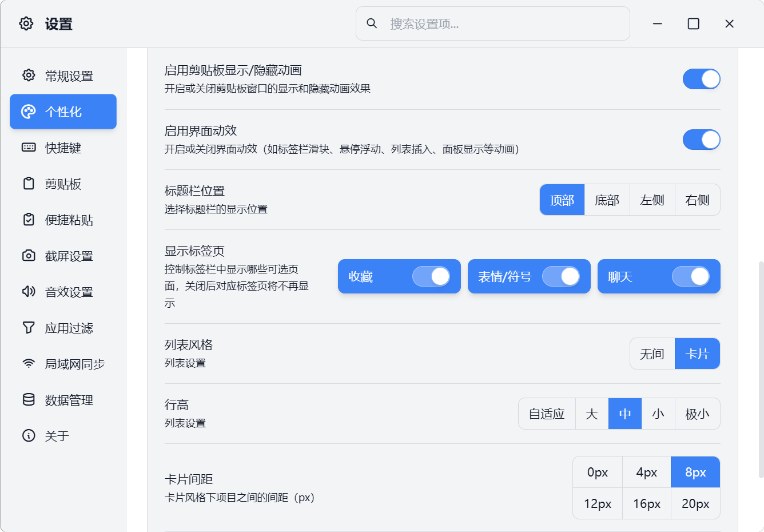Select 极小 row height

click(698, 414)
